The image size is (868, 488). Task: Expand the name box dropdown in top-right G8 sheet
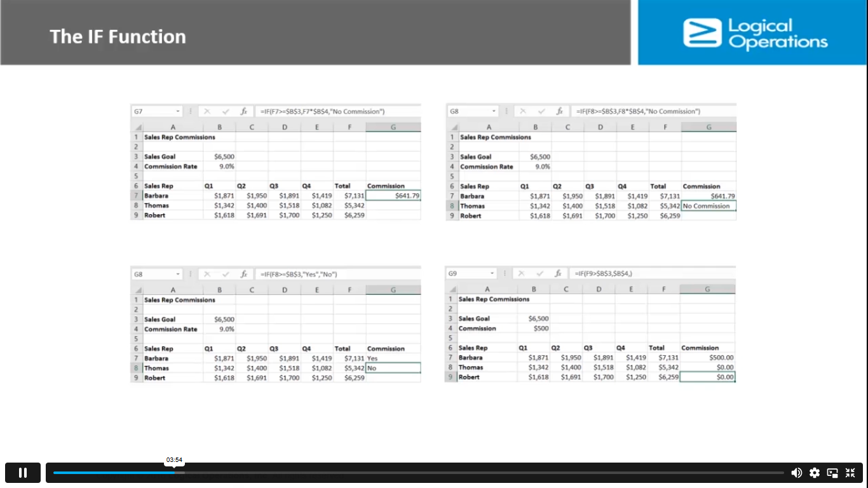click(x=494, y=111)
